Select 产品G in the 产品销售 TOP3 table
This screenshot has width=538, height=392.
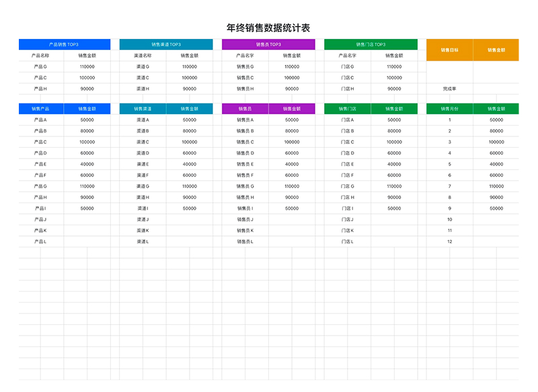[x=40, y=67]
